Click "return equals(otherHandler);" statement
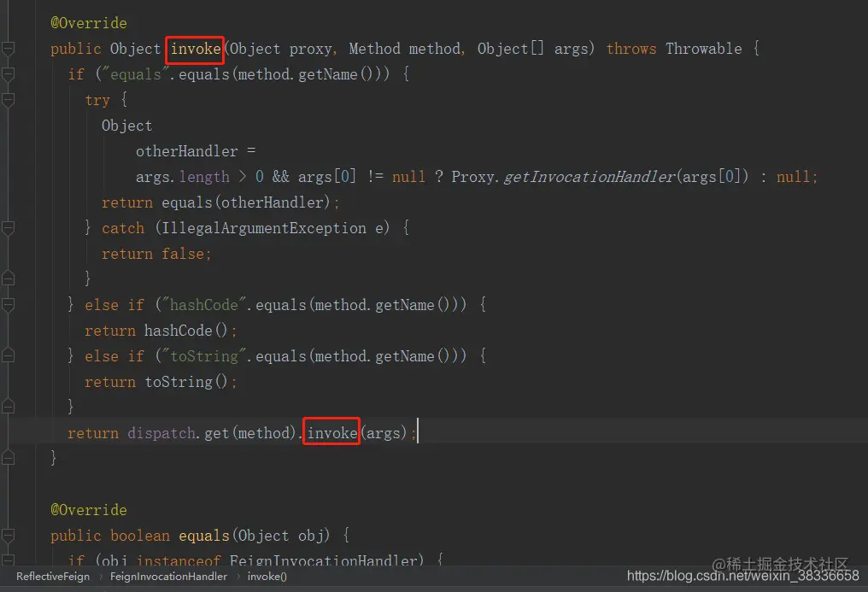 (220, 202)
